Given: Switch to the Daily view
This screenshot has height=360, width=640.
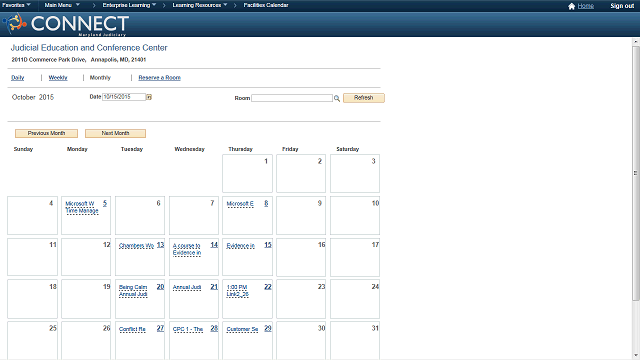Looking at the screenshot, I should [18, 78].
